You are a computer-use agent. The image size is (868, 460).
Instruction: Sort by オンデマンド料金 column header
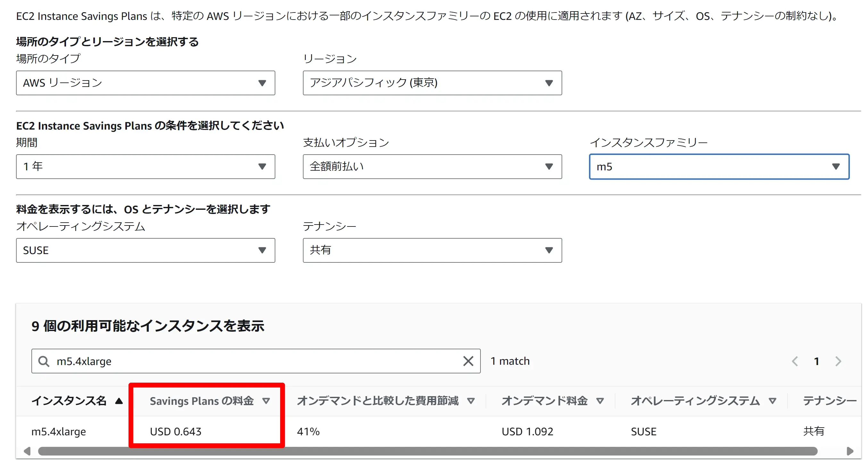[545, 401]
